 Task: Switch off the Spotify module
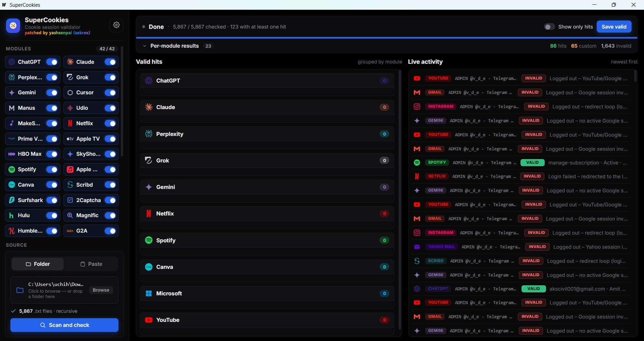pyautogui.click(x=52, y=169)
